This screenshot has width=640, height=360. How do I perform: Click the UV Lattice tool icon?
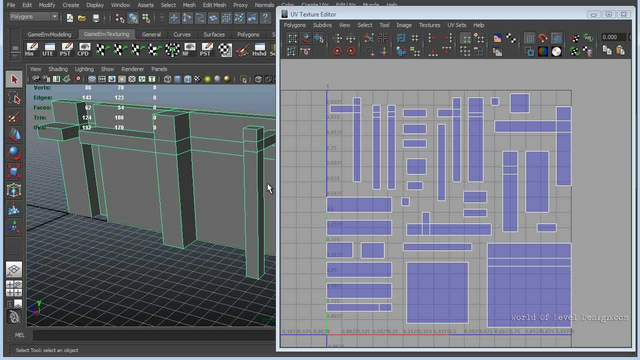pyautogui.click(x=292, y=38)
